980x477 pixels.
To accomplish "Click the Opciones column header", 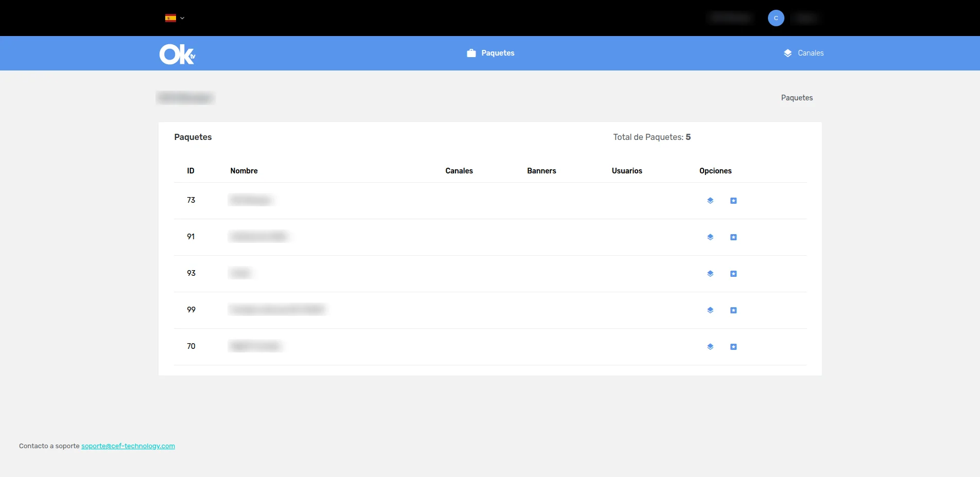I will 715,171.
